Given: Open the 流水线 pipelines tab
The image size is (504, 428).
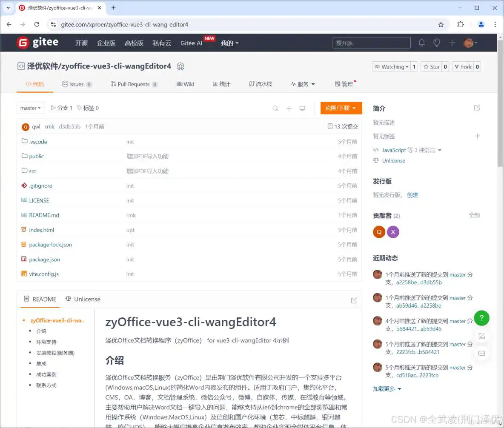Looking at the screenshot, I should [x=261, y=84].
